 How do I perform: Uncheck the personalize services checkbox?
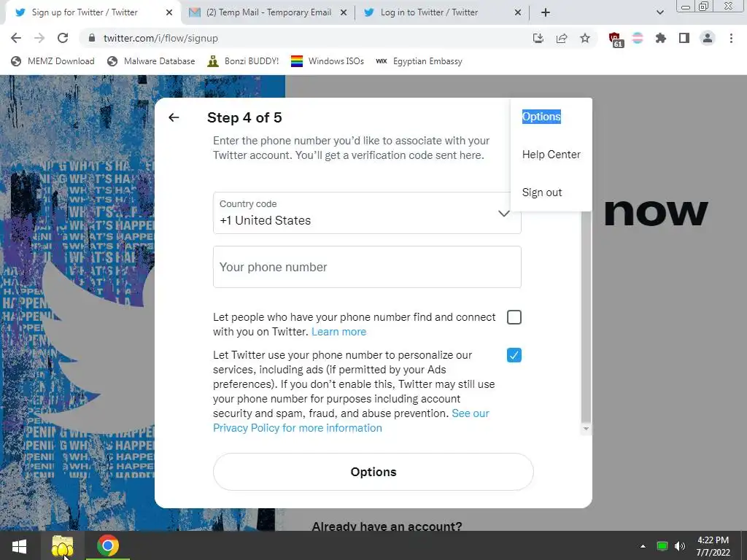[x=514, y=355]
